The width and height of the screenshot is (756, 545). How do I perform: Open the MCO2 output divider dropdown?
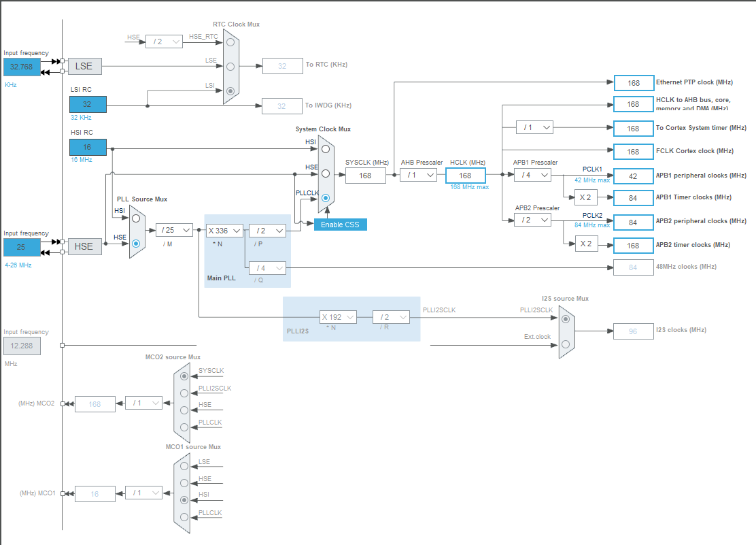(143, 403)
